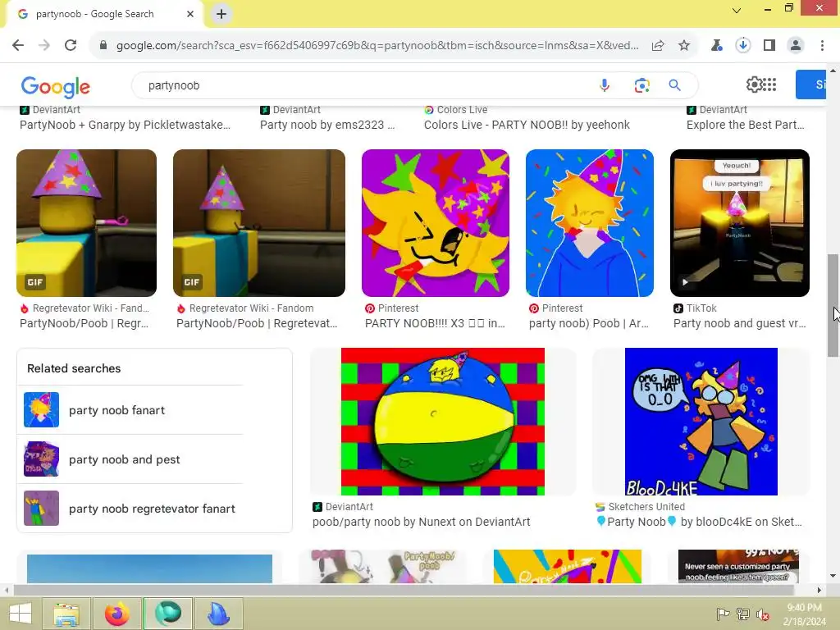This screenshot has width=840, height=630.
Task: Open the Chrome profile avatar
Action: [x=796, y=46]
